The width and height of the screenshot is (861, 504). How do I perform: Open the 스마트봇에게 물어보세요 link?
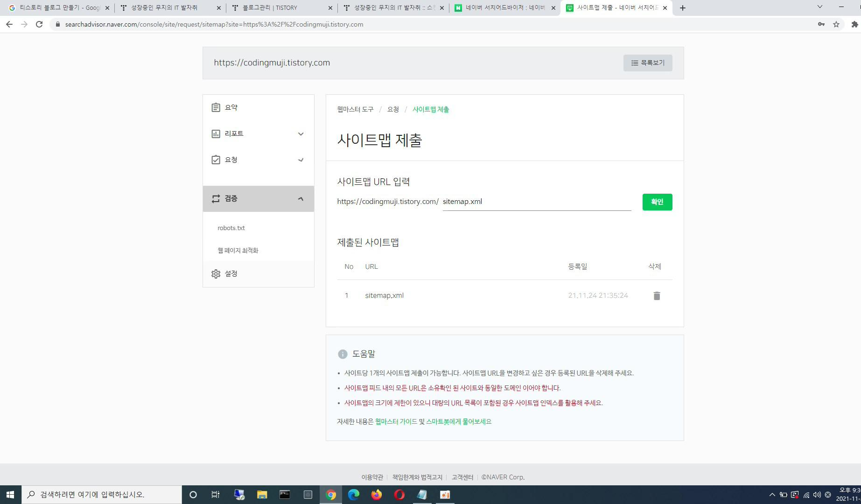tap(459, 422)
